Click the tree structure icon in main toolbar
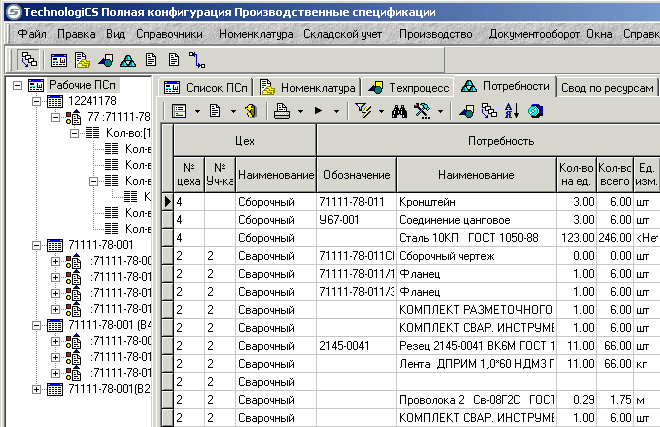 tap(27, 59)
